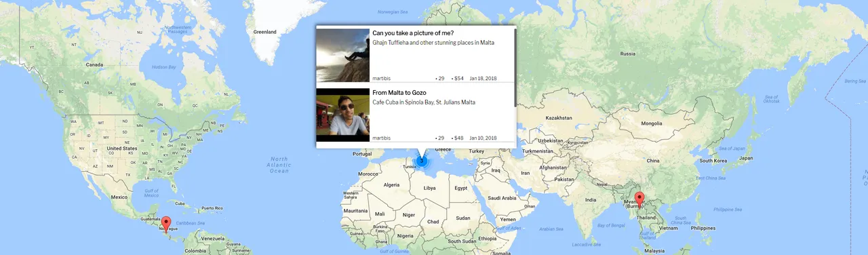Click author 'martibis' on Malta to Gozo post

tap(382, 138)
